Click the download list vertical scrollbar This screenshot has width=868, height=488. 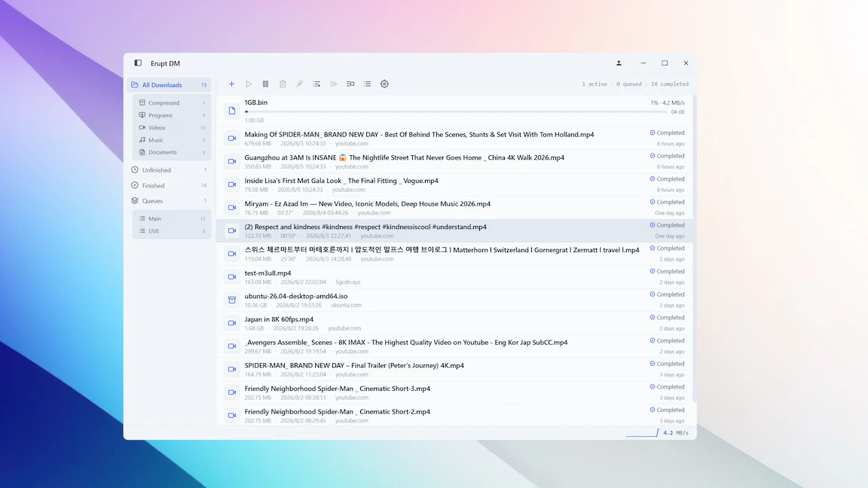click(694, 249)
